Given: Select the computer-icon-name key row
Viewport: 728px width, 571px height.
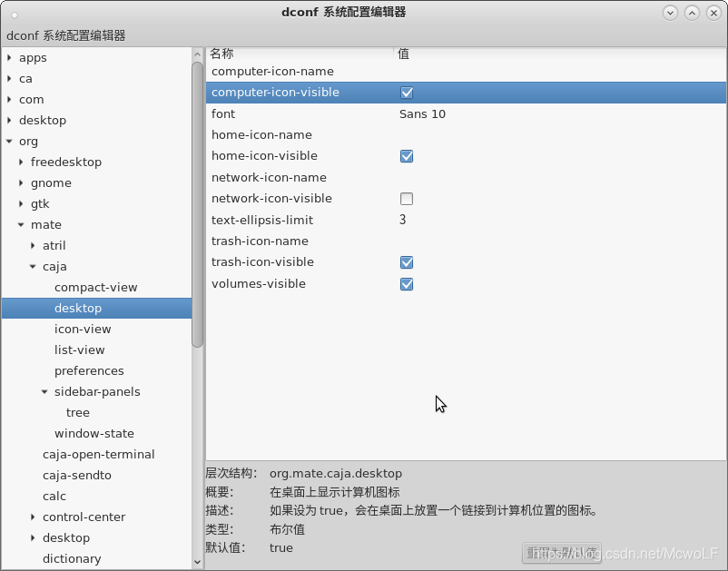Looking at the screenshot, I should coord(467,72).
